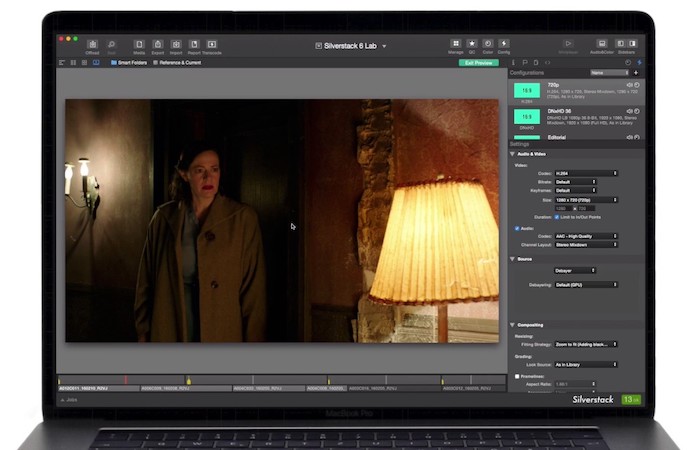Screen dimensions: 697x450
Task: Click the red marker on the timeline
Action: [126, 380]
